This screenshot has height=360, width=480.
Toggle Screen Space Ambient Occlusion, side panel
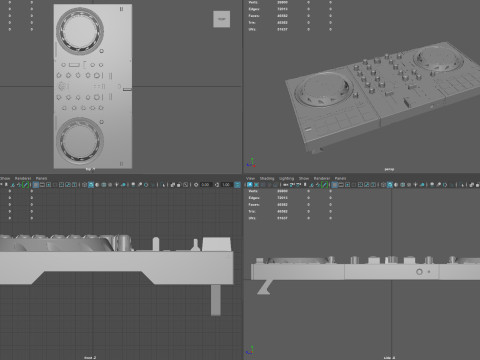click(x=432, y=185)
